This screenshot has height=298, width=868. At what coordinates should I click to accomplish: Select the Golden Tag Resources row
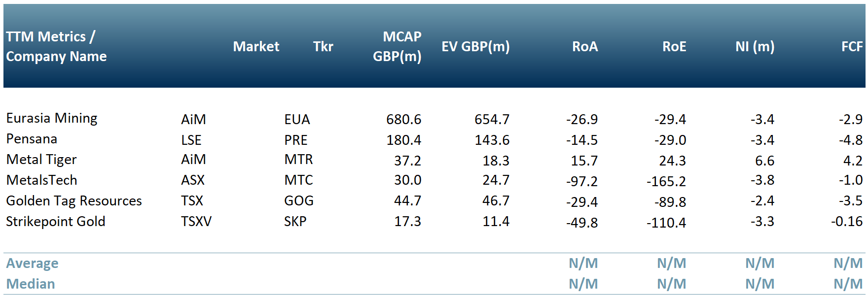point(74,201)
